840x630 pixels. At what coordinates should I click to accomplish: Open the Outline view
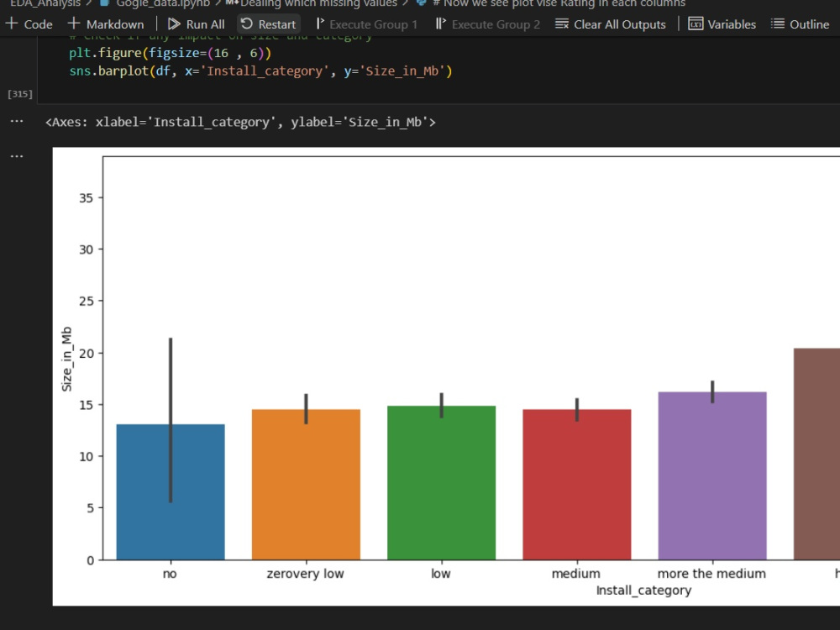click(799, 24)
